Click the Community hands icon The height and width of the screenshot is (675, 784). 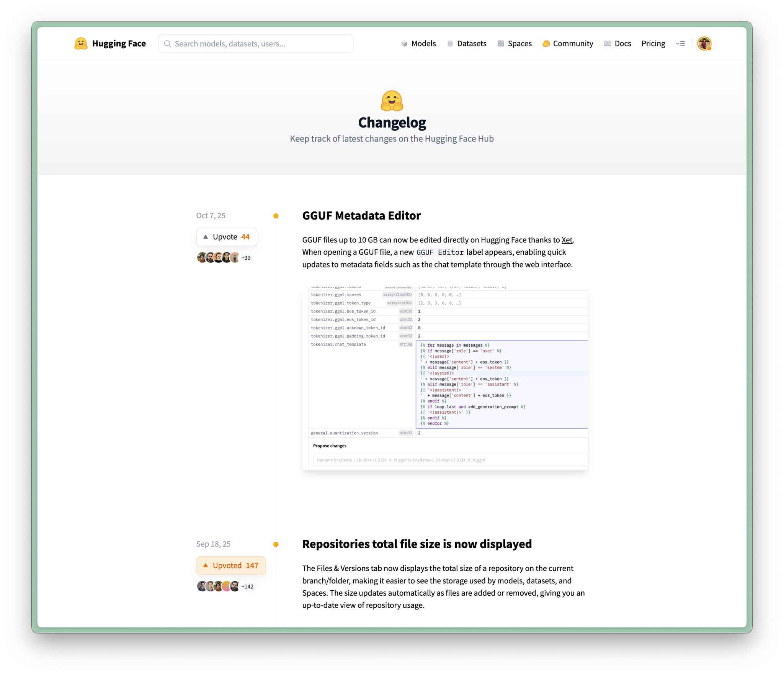click(x=546, y=44)
